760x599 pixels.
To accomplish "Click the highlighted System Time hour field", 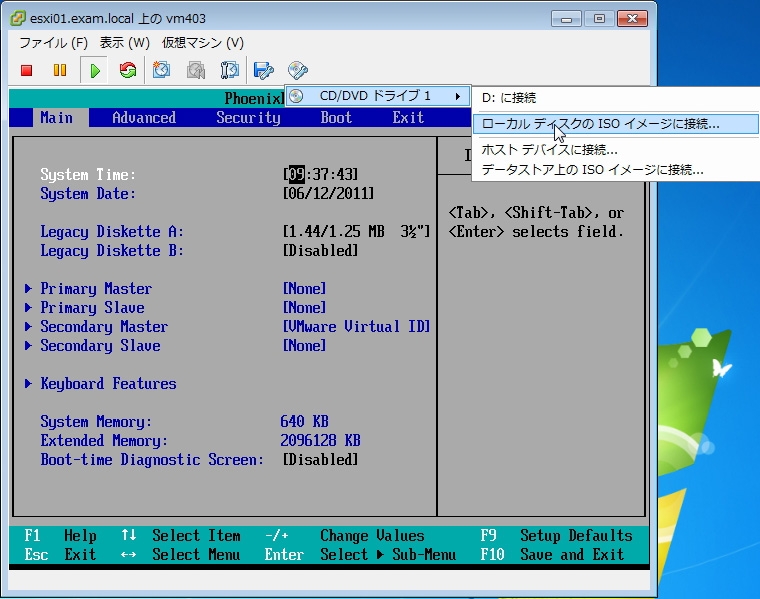I will pyautogui.click(x=297, y=174).
